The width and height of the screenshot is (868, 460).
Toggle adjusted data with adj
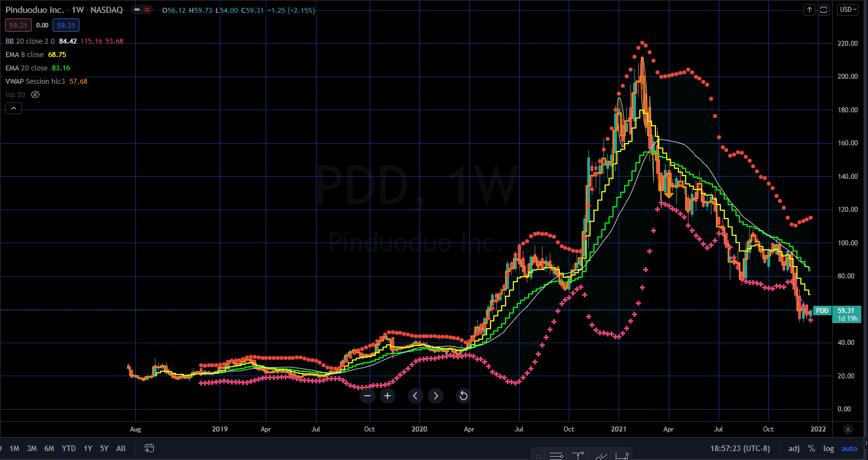tap(794, 448)
